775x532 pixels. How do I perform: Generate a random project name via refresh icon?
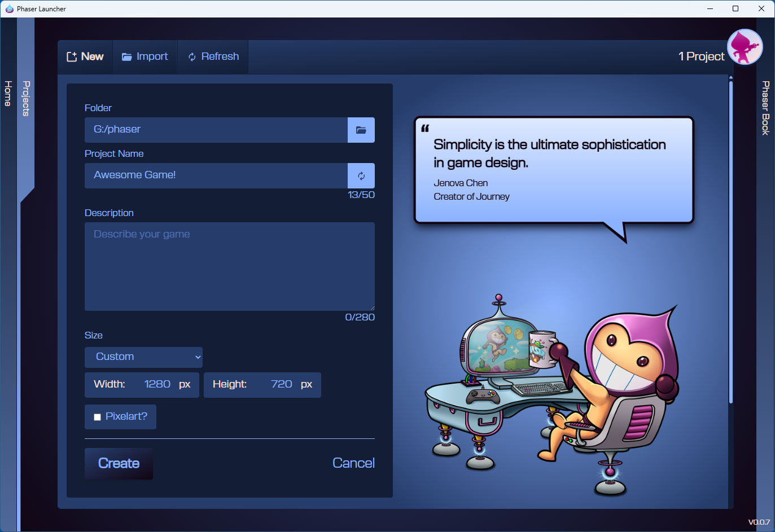click(361, 175)
